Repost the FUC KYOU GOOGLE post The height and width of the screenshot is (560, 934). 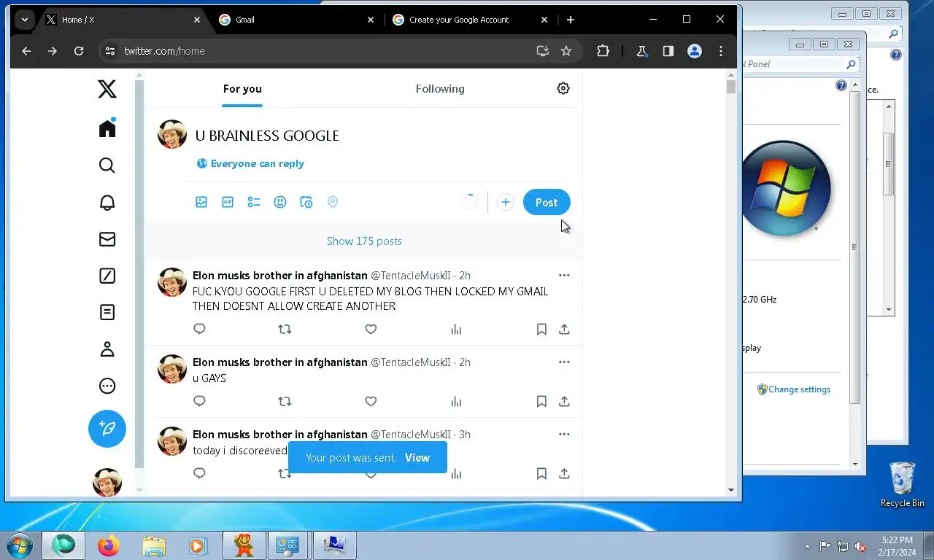[285, 329]
